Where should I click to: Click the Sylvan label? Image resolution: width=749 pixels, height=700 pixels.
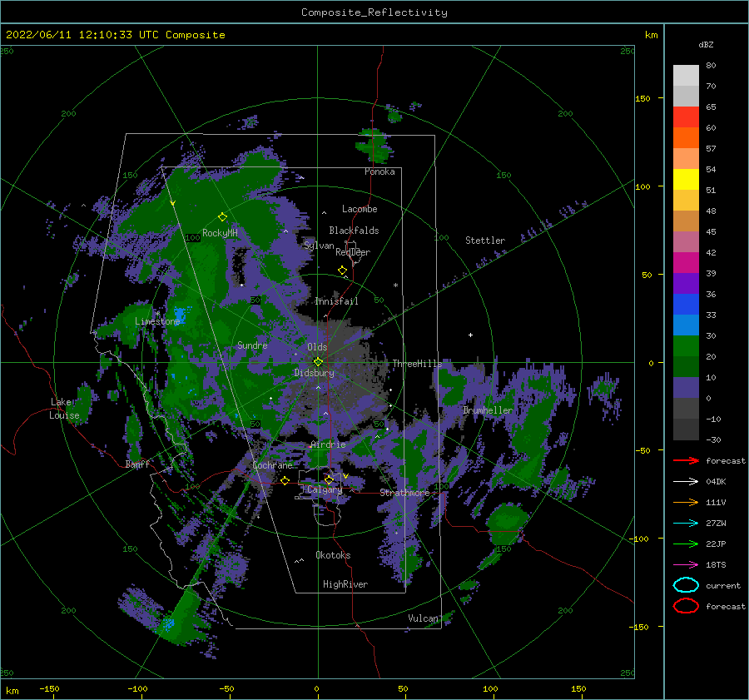(x=319, y=246)
